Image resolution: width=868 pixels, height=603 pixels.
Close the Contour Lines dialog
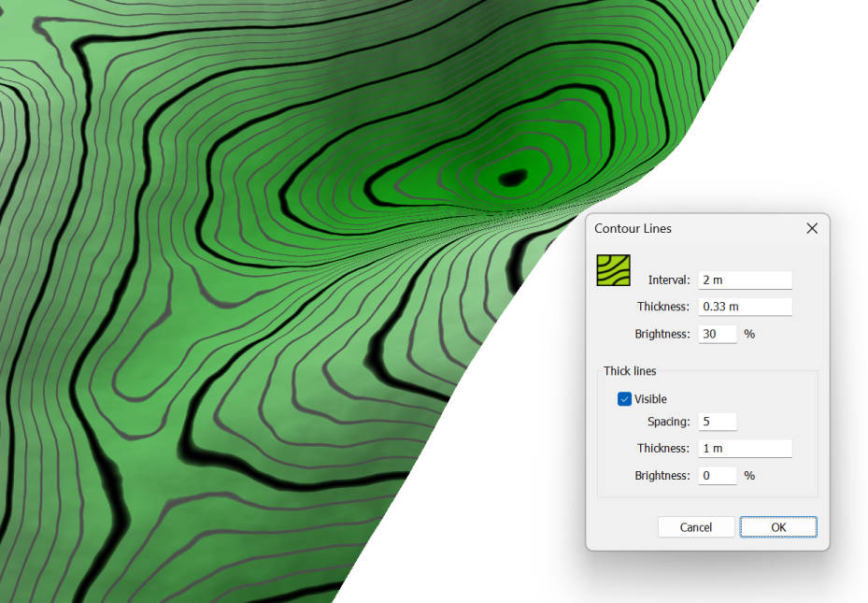[812, 228]
